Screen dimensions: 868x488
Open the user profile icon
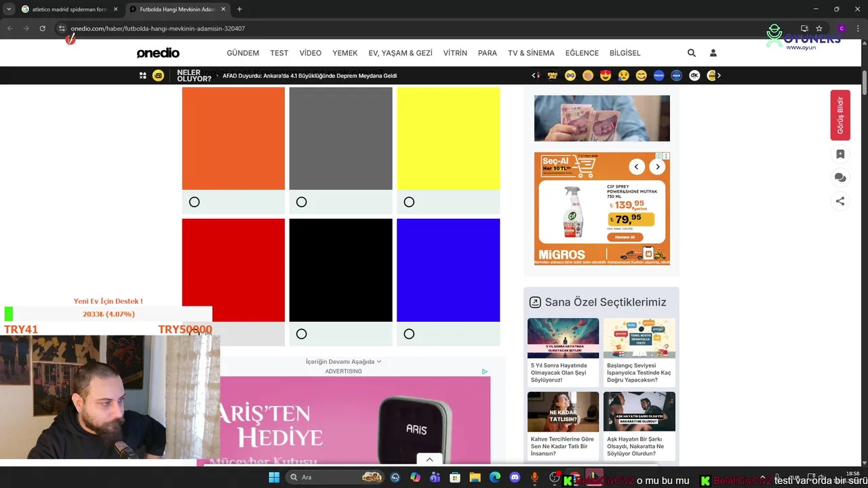[x=713, y=53]
